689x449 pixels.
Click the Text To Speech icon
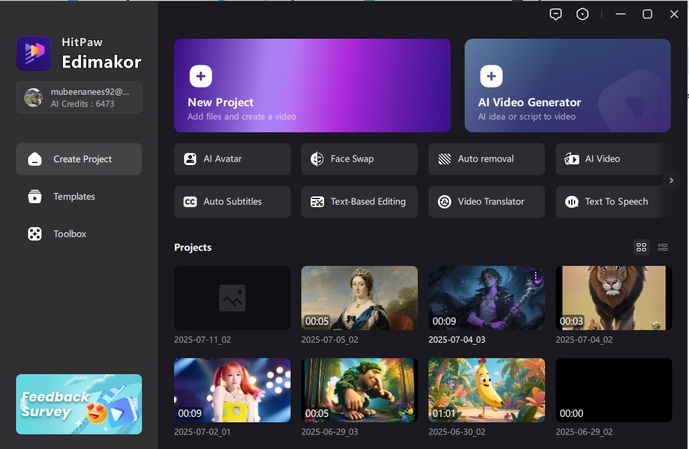(x=571, y=202)
